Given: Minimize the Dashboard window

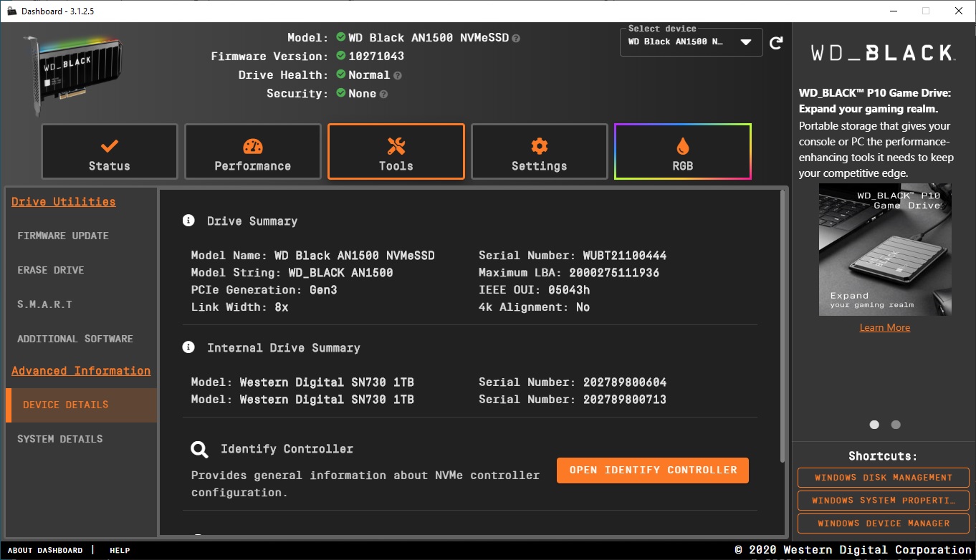Looking at the screenshot, I should pos(893,11).
